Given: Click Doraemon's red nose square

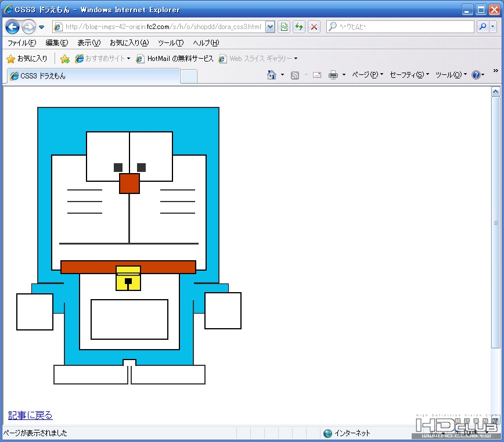Looking at the screenshot, I should (x=129, y=184).
